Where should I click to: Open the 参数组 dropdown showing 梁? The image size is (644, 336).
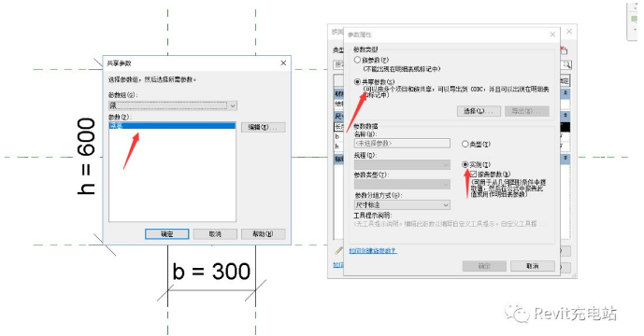[x=173, y=105]
